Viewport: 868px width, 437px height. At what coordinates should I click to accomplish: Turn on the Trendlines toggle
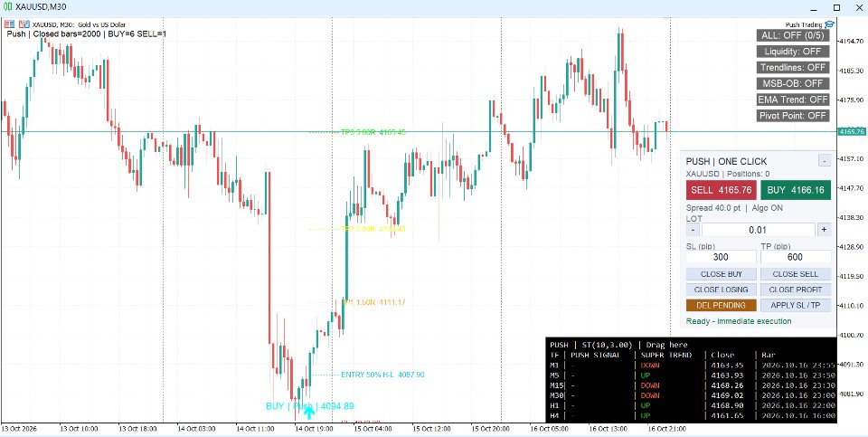pyautogui.click(x=793, y=68)
